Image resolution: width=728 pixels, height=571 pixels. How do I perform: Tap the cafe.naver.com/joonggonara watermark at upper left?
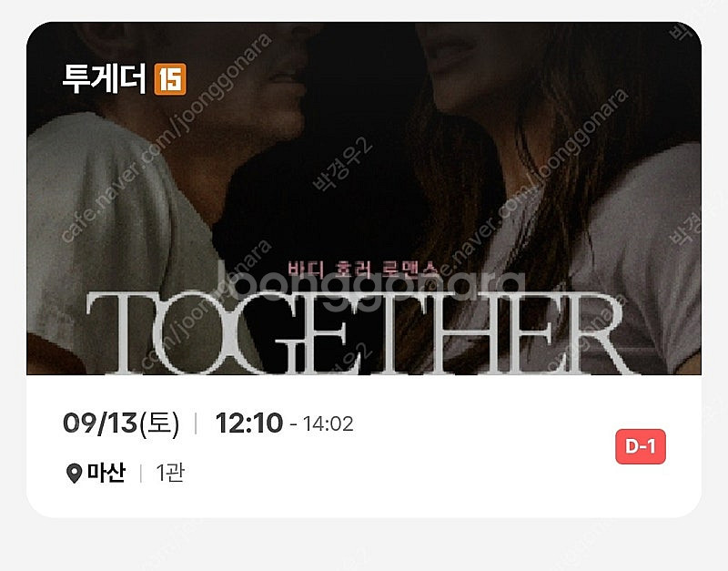[x=166, y=138]
